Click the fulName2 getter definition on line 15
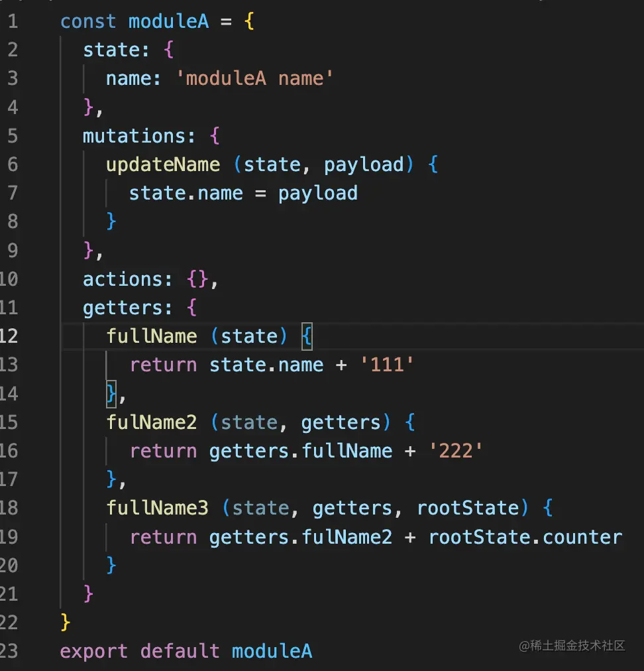The image size is (644, 671). pyautogui.click(x=152, y=422)
